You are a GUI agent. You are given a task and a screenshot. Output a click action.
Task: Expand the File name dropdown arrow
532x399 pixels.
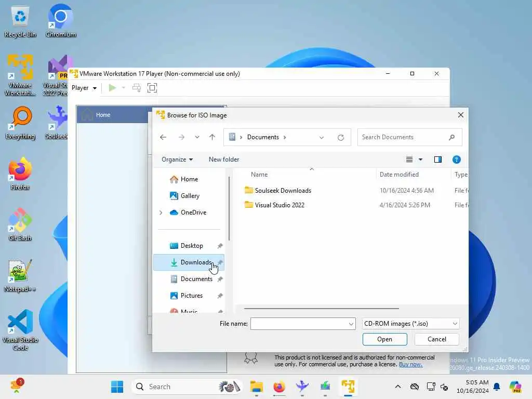pos(351,324)
